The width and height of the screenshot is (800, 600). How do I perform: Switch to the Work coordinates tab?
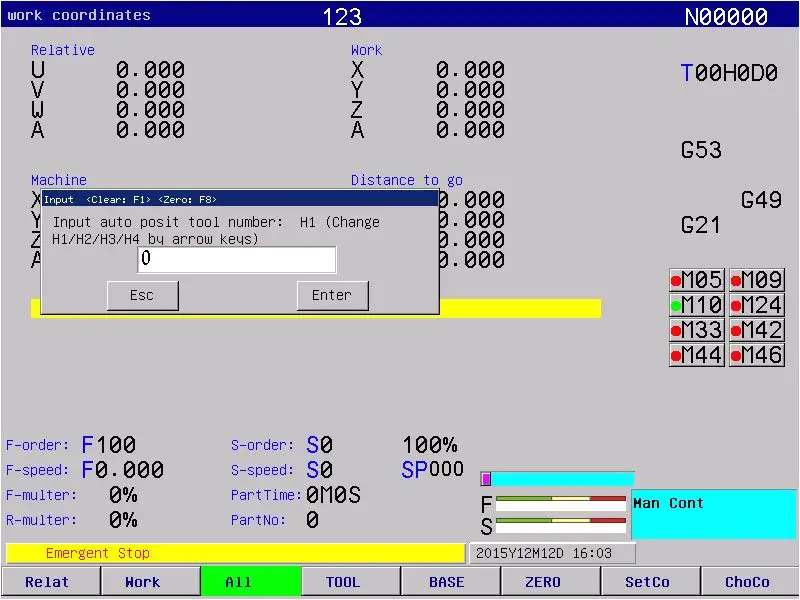(151, 582)
